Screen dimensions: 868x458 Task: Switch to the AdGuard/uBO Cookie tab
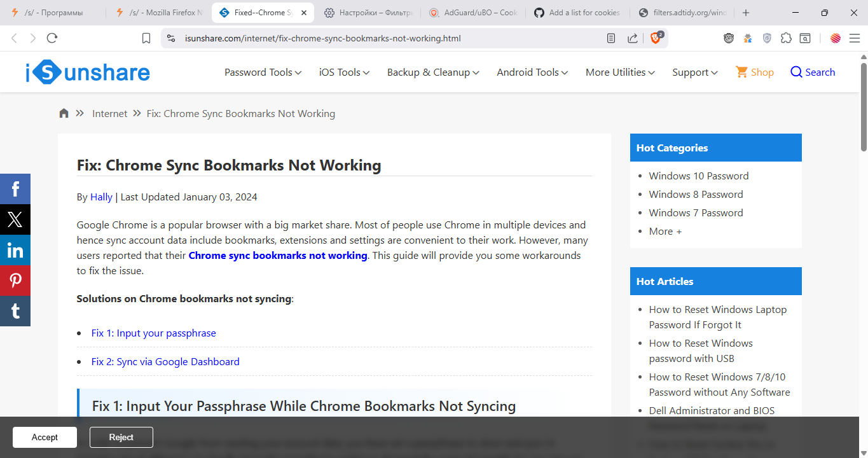(x=474, y=13)
